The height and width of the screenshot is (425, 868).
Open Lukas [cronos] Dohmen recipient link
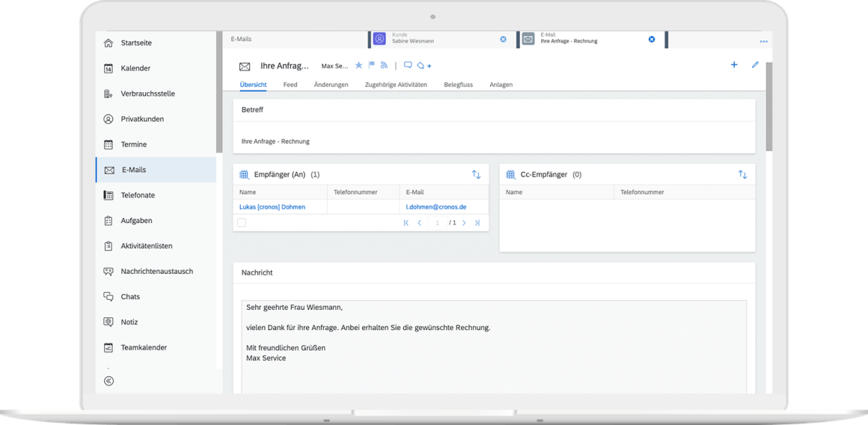tap(272, 207)
